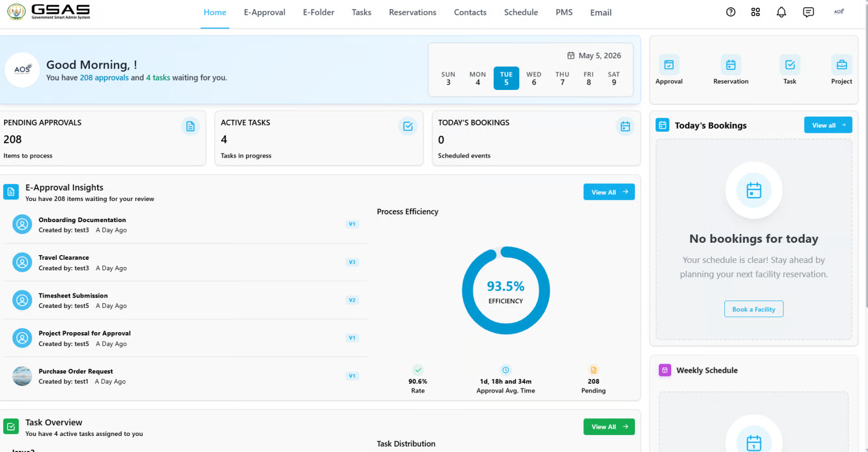868x452 pixels.
Task: Click View All in E-Approval Insights
Action: 609,192
